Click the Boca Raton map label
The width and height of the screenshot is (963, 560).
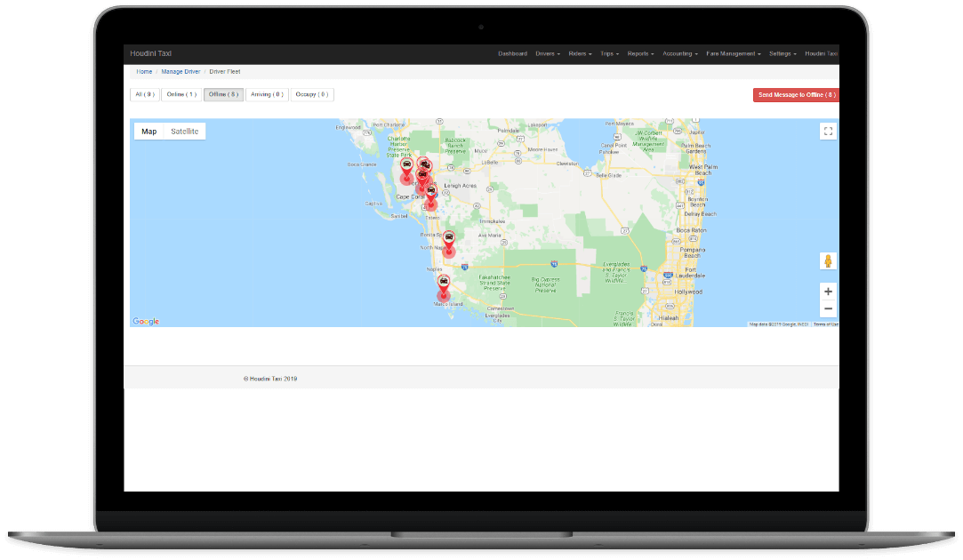tap(692, 230)
